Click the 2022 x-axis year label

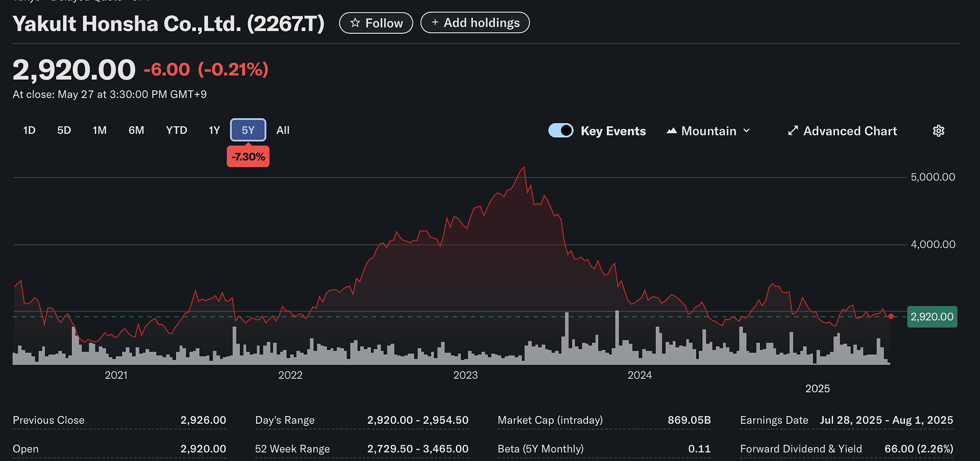pos(290,375)
